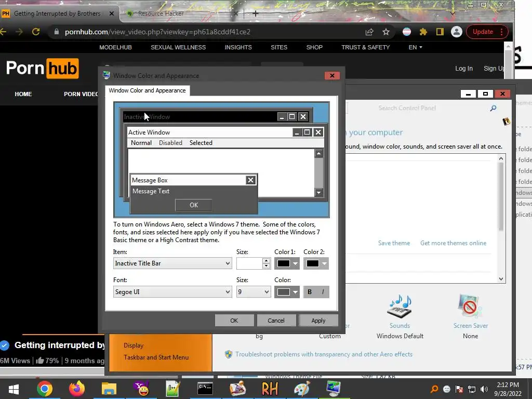
Task: Open File Explorer from the taskbar
Action: pyautogui.click(x=109, y=389)
